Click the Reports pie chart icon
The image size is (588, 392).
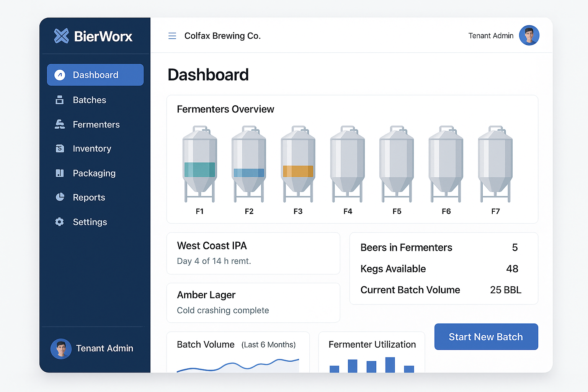tap(60, 197)
